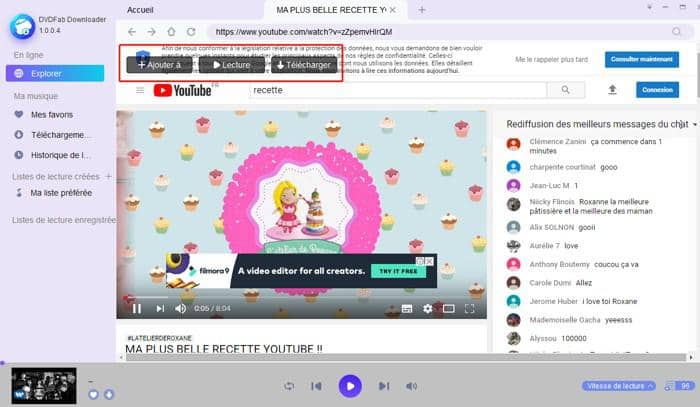Open Historique de lecture sidebar item
Image resolution: width=700 pixels, height=407 pixels.
coord(53,155)
